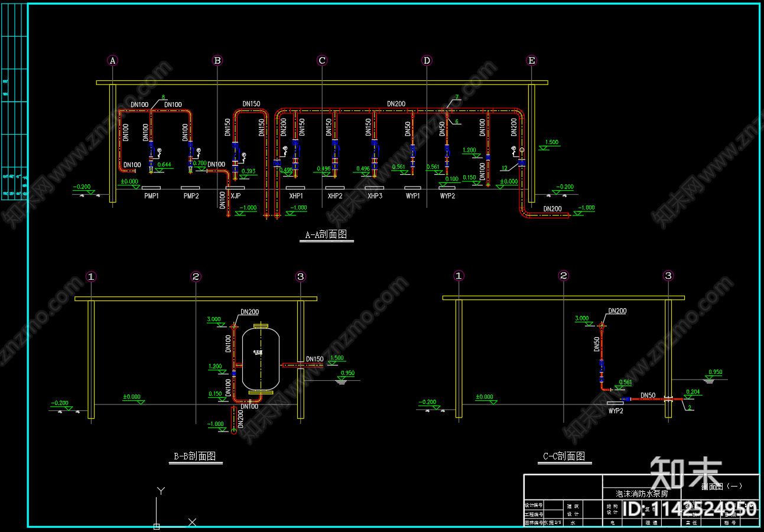
Task: Click the pressure tank in B-B section
Action: 261,358
